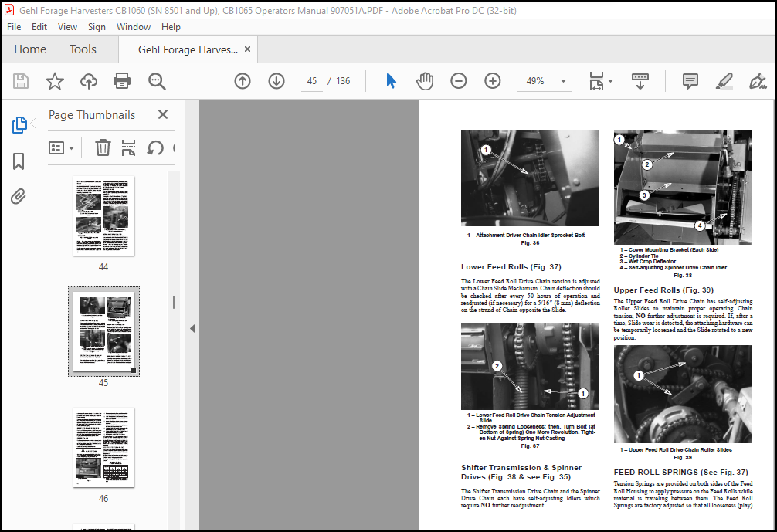Open the Bookmarks panel icon
Screen dimensions: 777x532
coord(19,161)
